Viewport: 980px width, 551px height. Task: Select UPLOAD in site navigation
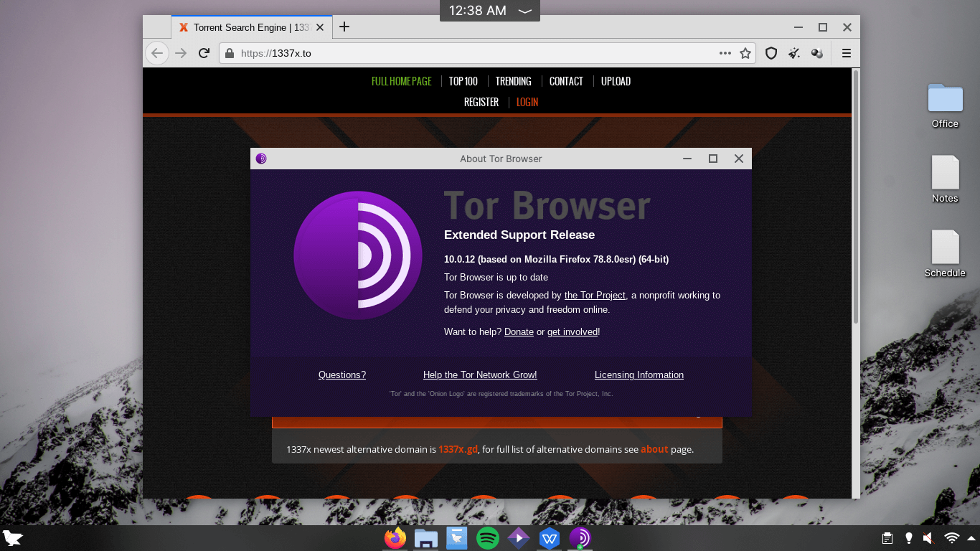coord(616,81)
